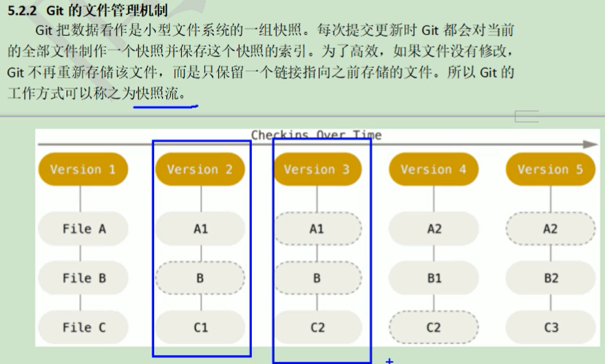Click dashed "B" box under Version 3

[x=317, y=278]
